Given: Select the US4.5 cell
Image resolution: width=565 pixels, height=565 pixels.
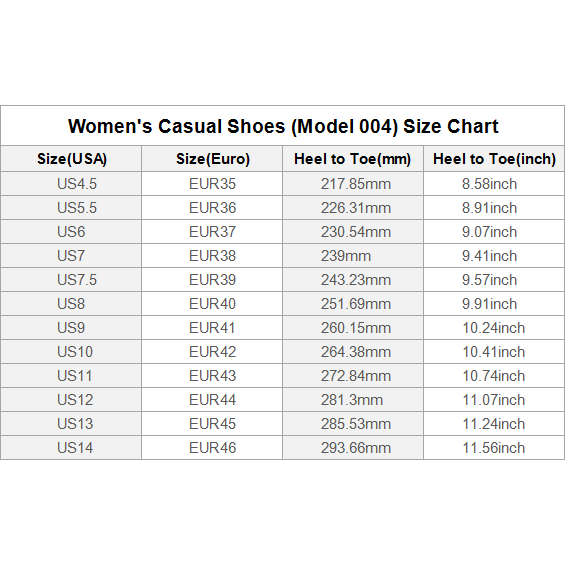Looking at the screenshot, I should (x=71, y=184).
